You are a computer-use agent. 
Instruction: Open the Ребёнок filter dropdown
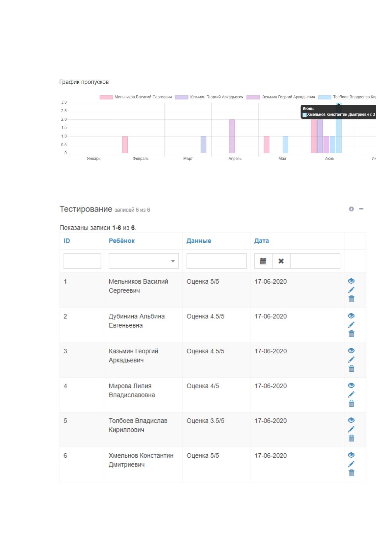click(144, 261)
